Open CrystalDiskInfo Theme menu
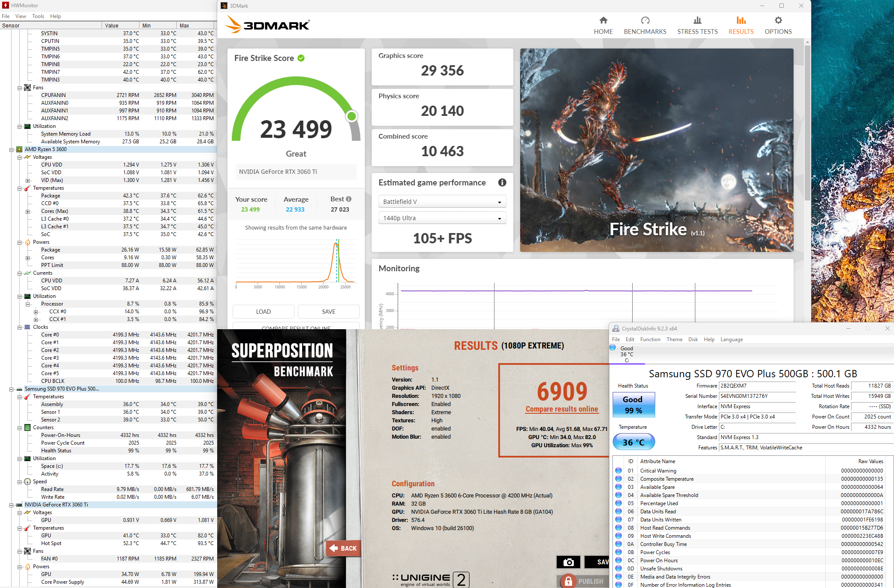 coord(674,339)
